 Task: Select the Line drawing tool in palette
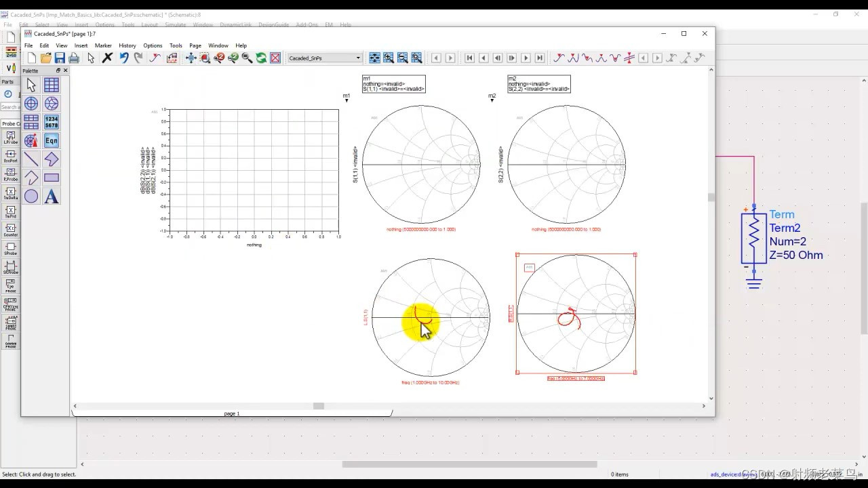point(31,159)
